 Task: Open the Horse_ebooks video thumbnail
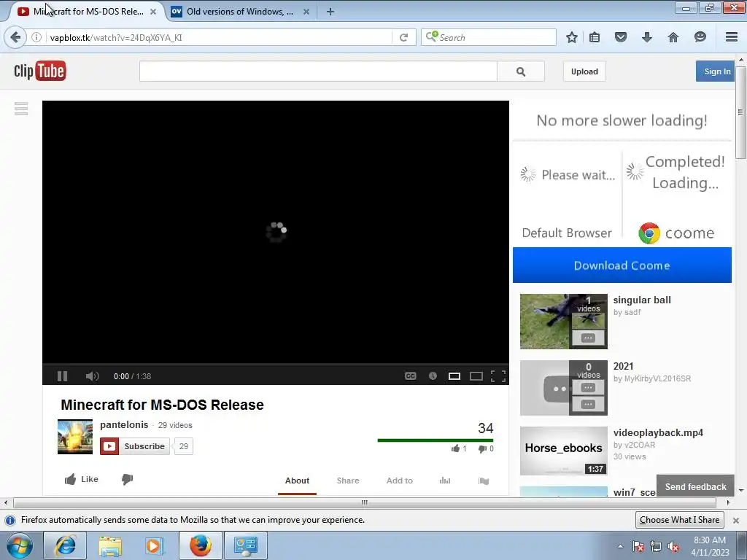[x=564, y=451]
